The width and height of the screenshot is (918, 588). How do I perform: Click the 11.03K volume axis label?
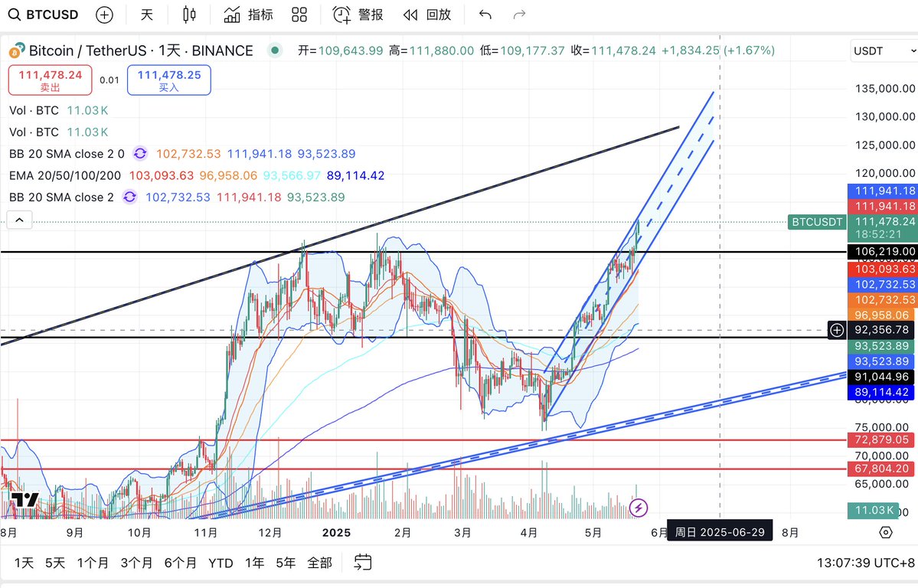click(875, 510)
